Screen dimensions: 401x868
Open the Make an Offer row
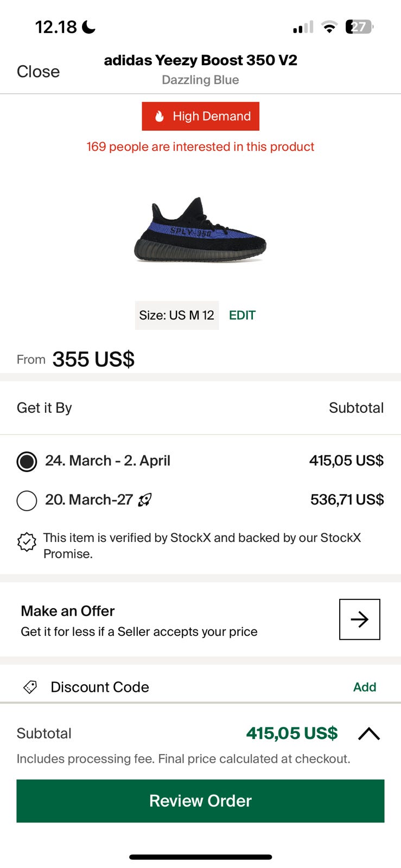139,620
